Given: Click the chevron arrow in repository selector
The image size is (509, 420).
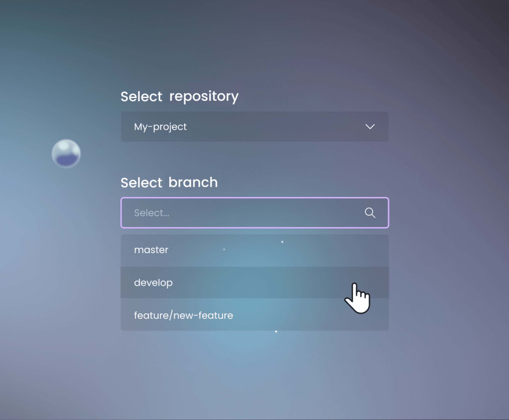Looking at the screenshot, I should click(x=370, y=127).
